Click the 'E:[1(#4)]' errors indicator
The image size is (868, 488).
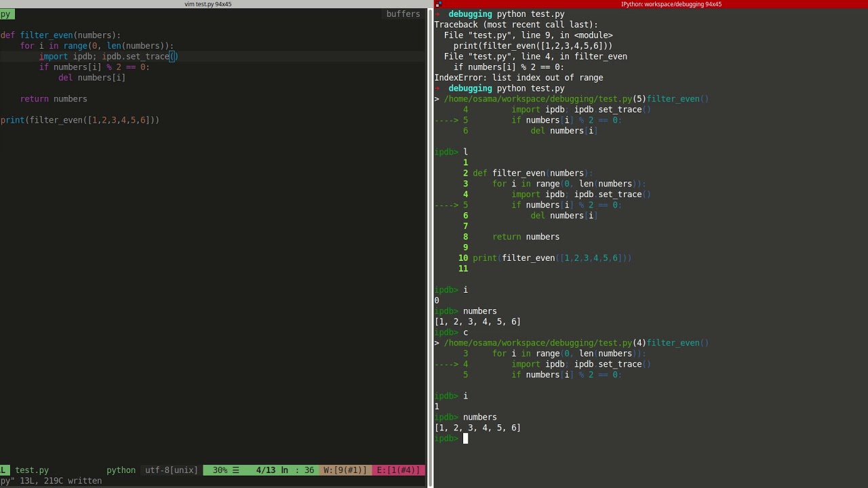398,470
